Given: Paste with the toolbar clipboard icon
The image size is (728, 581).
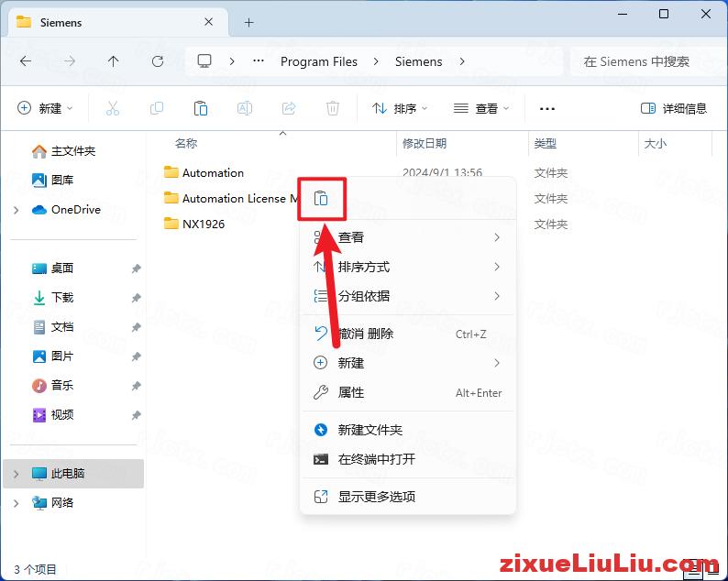Looking at the screenshot, I should click(201, 108).
